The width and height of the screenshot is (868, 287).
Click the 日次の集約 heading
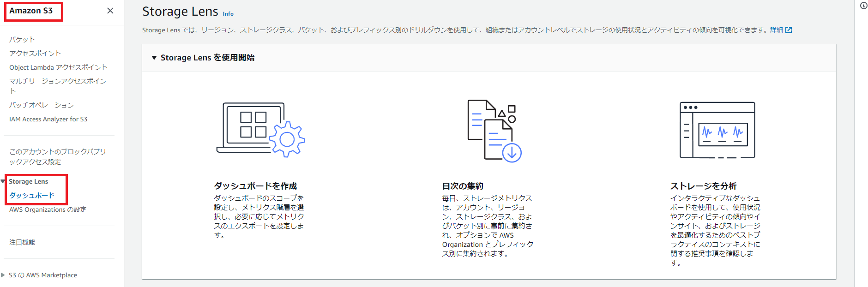point(463,186)
